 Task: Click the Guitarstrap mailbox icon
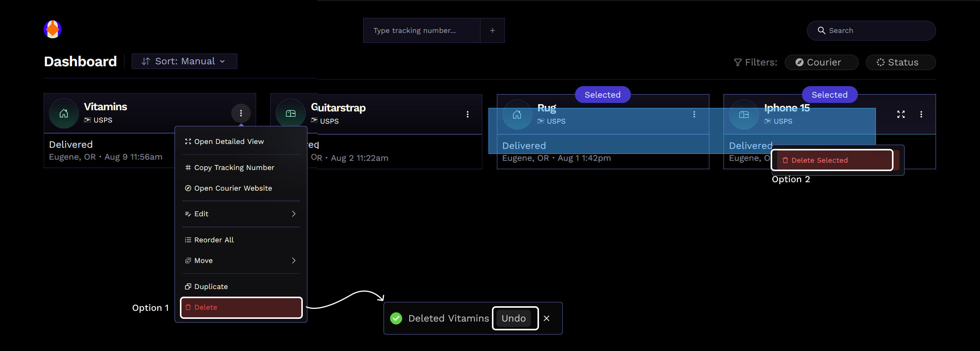291,114
